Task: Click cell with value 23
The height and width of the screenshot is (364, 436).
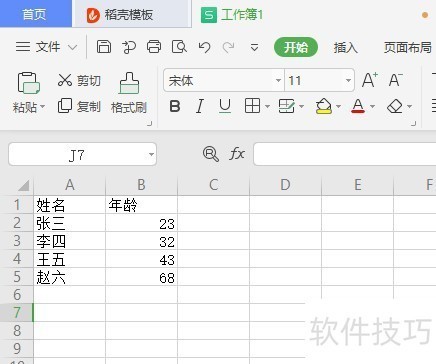Action: 142,223
